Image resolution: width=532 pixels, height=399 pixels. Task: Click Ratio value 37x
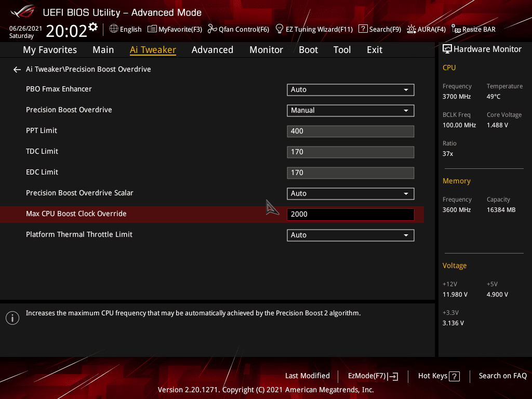[x=448, y=154]
